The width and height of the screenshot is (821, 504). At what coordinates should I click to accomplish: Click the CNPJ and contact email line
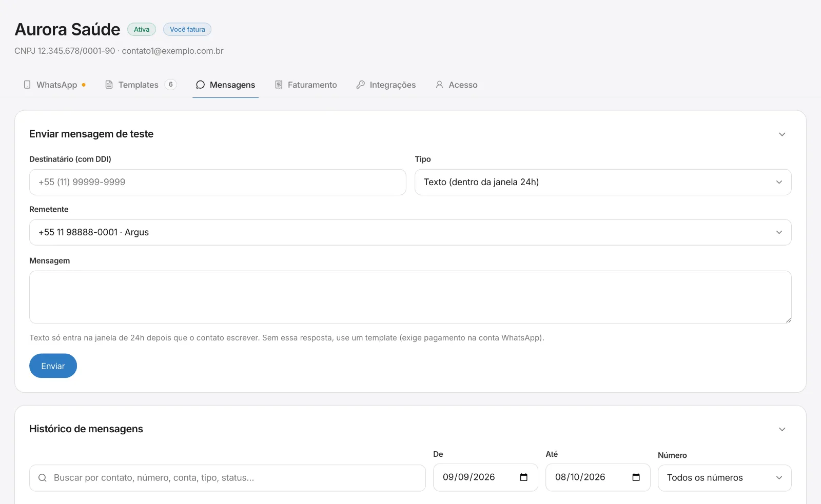[x=119, y=51]
